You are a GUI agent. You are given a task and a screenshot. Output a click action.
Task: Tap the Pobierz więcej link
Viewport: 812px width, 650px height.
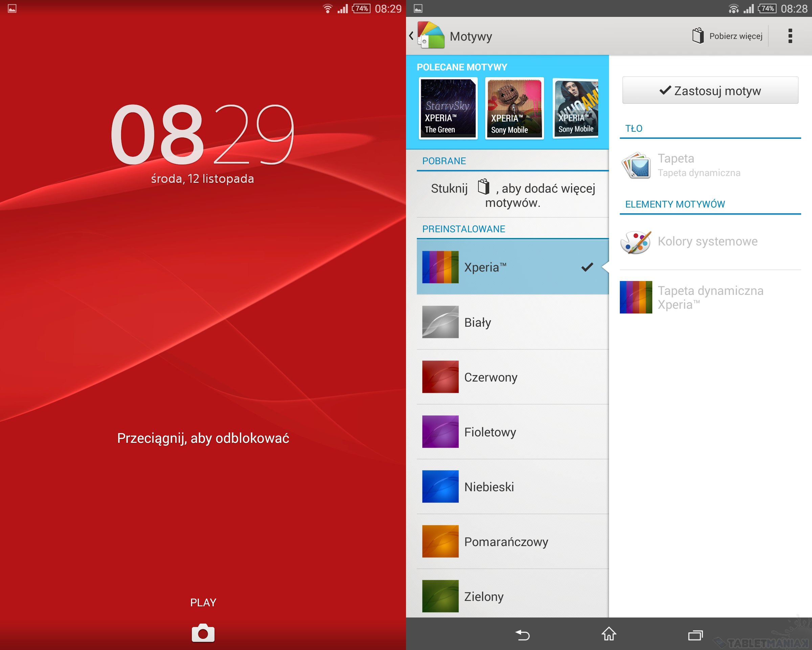coord(736,36)
